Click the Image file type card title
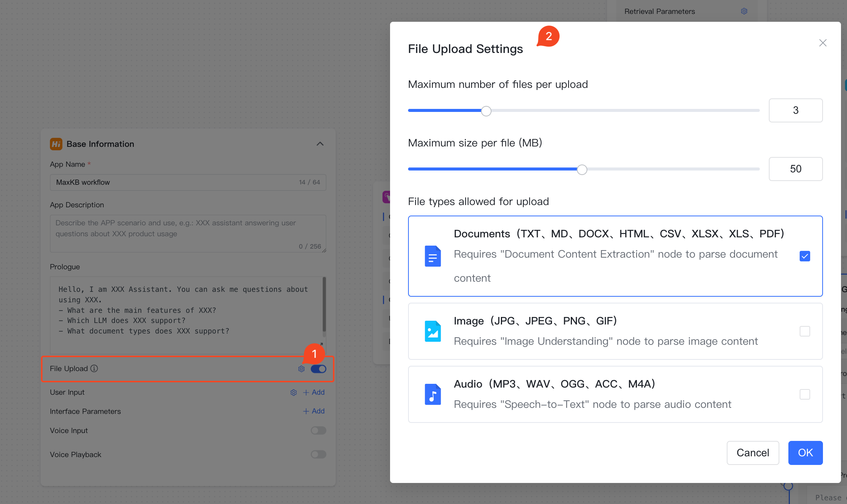 tap(535, 321)
